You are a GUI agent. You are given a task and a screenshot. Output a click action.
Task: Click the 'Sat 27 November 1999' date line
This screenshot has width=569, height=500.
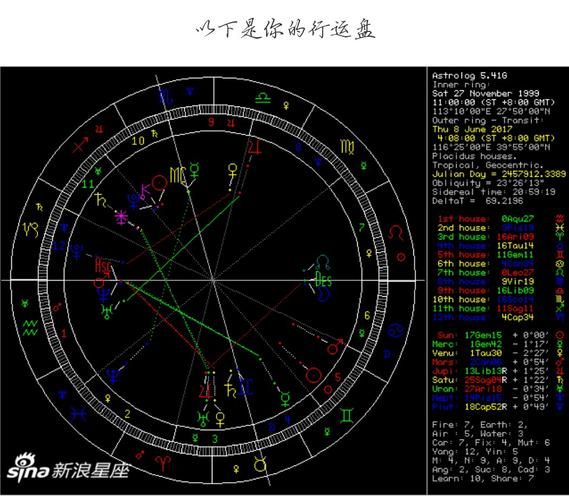(x=486, y=93)
